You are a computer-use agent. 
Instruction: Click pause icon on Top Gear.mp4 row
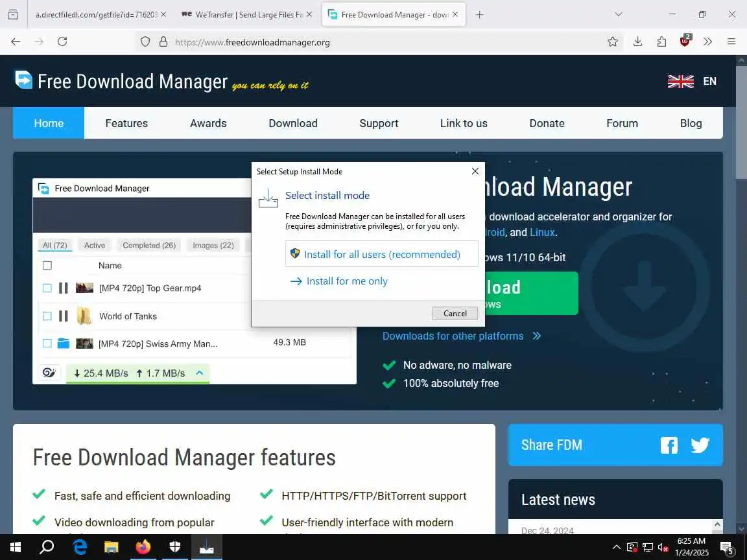click(64, 288)
